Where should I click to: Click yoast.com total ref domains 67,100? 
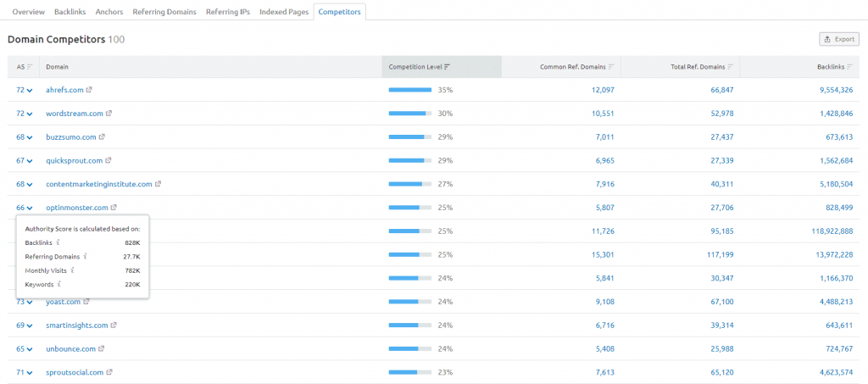pos(722,302)
